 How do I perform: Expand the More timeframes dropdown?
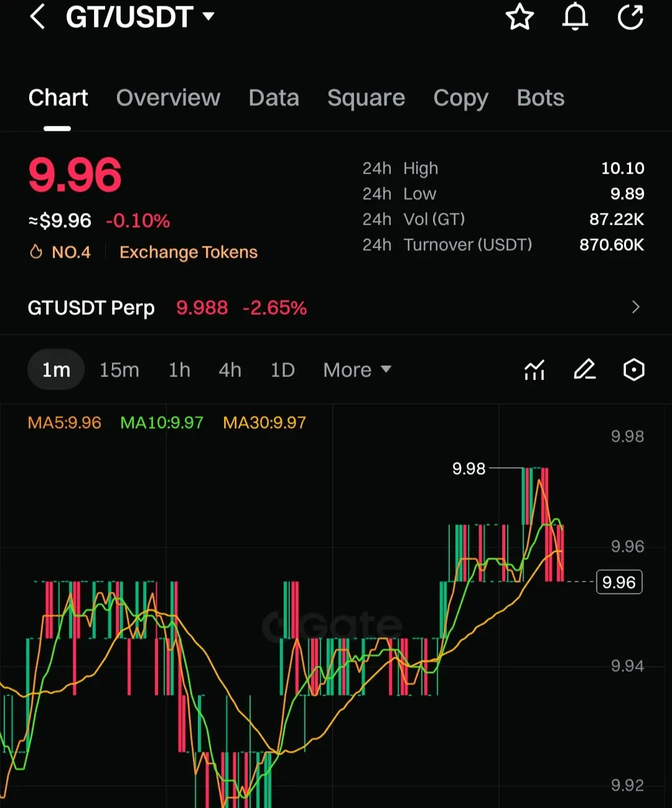(x=357, y=370)
